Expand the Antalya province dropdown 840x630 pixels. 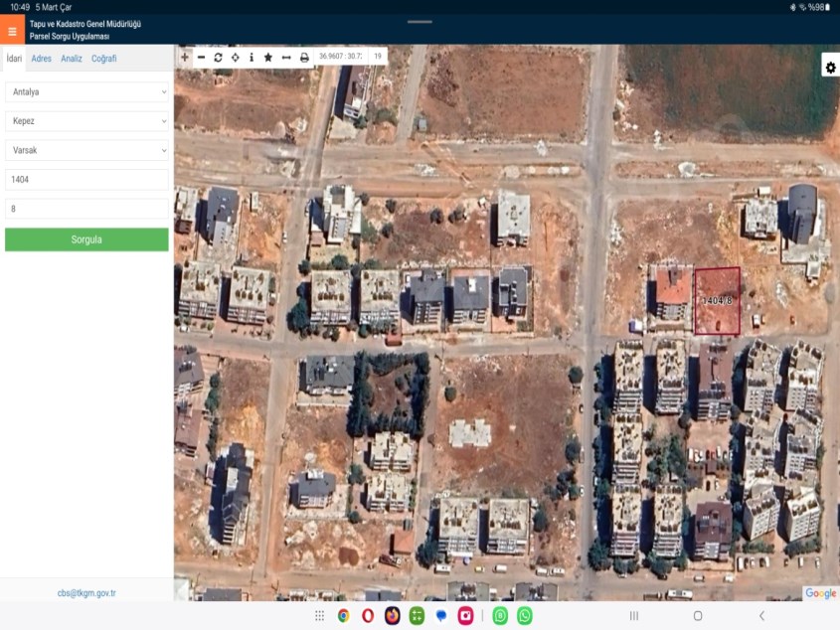click(x=86, y=91)
